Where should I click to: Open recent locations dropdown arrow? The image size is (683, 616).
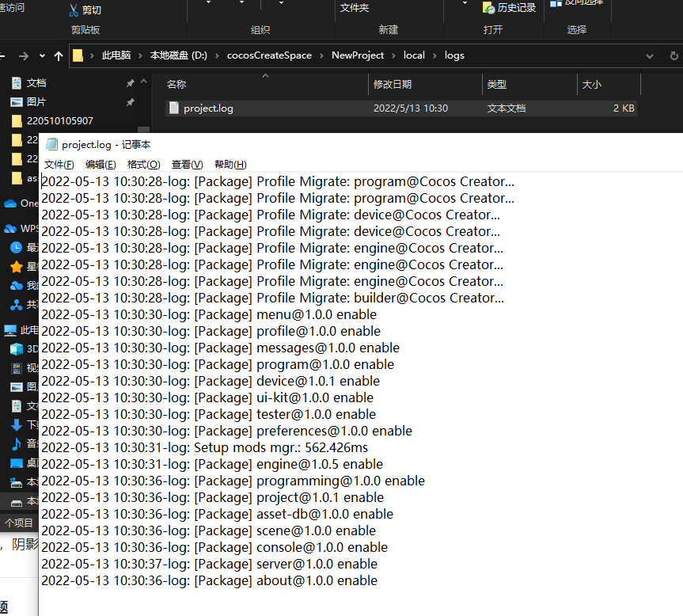(x=42, y=56)
